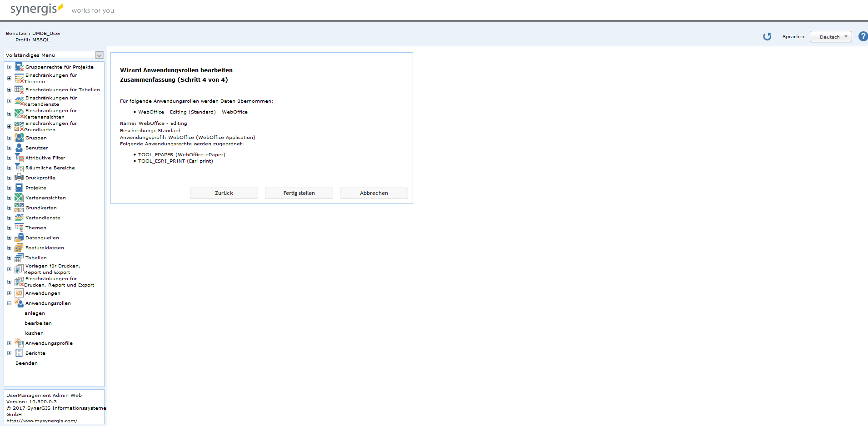868x426 pixels.
Task: Open help via the question mark icon
Action: pyautogui.click(x=863, y=36)
